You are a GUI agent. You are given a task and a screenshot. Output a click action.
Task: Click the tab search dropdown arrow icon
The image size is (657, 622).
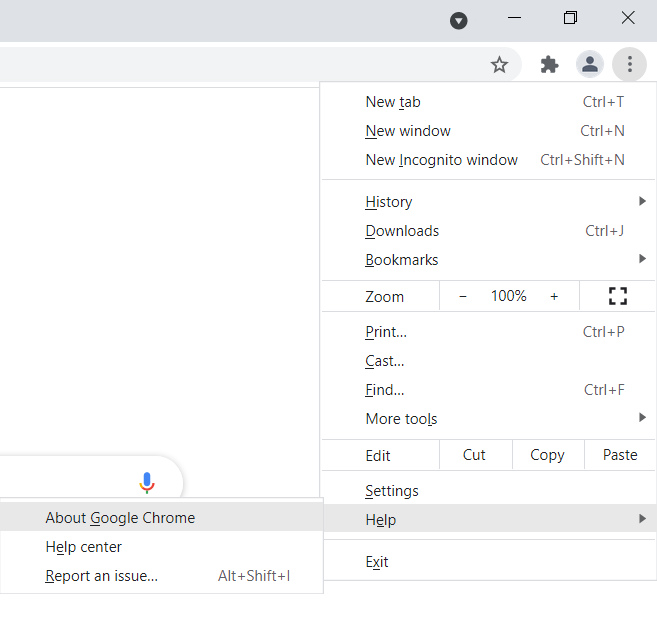[459, 20]
